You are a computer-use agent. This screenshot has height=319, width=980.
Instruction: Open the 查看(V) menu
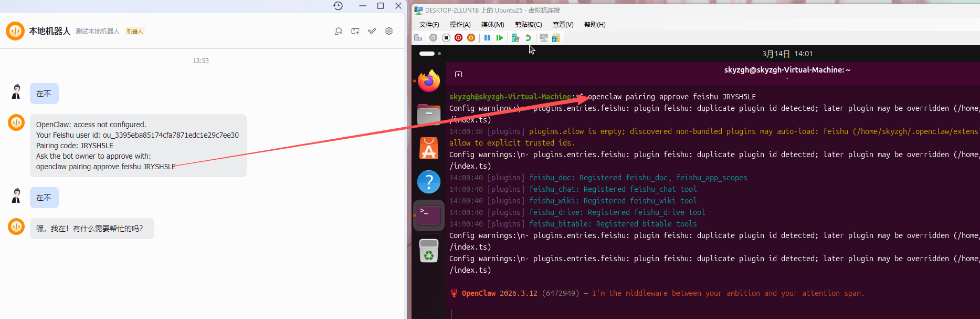pos(563,25)
